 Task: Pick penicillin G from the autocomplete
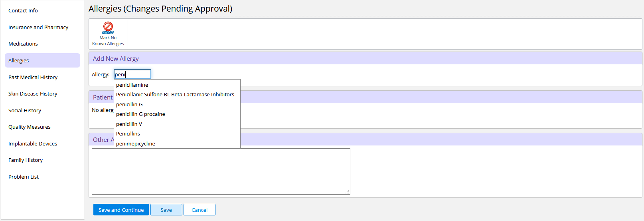coord(177,104)
